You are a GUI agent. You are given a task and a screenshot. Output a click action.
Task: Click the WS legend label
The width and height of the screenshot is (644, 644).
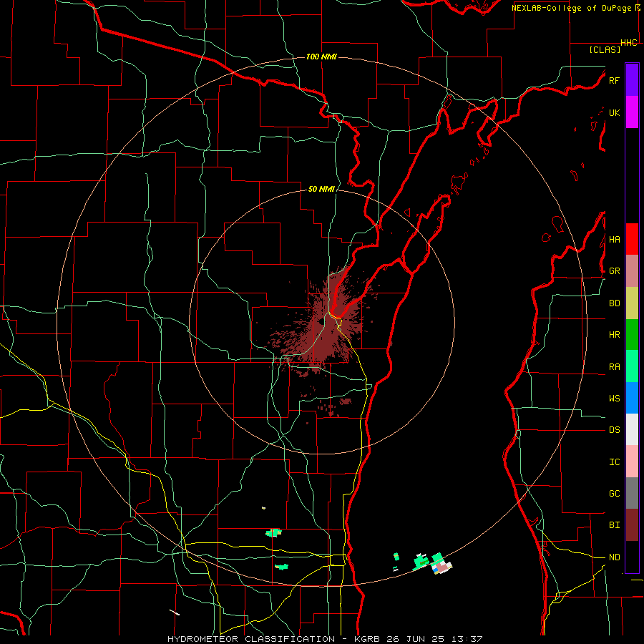click(614, 399)
